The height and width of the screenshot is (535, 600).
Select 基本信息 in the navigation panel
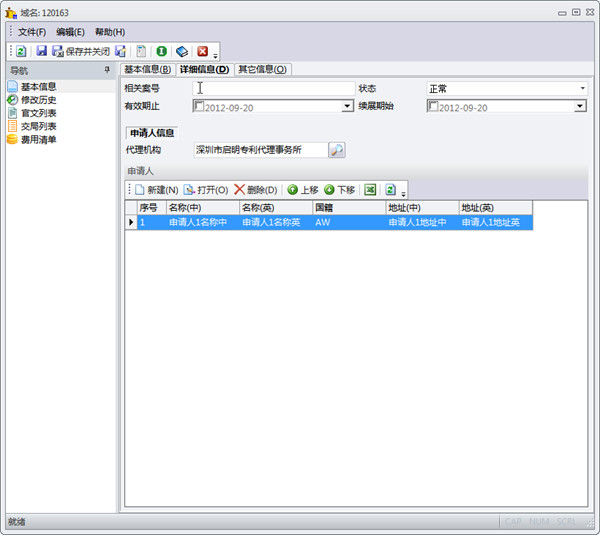pos(38,86)
